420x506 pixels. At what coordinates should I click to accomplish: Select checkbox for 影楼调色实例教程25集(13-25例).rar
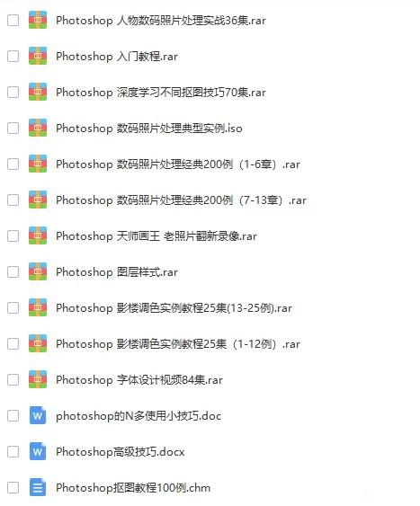click(13, 308)
